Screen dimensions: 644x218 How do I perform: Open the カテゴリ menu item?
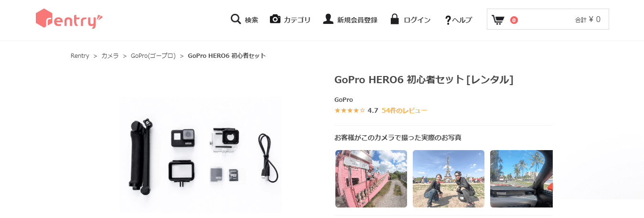pos(297,20)
